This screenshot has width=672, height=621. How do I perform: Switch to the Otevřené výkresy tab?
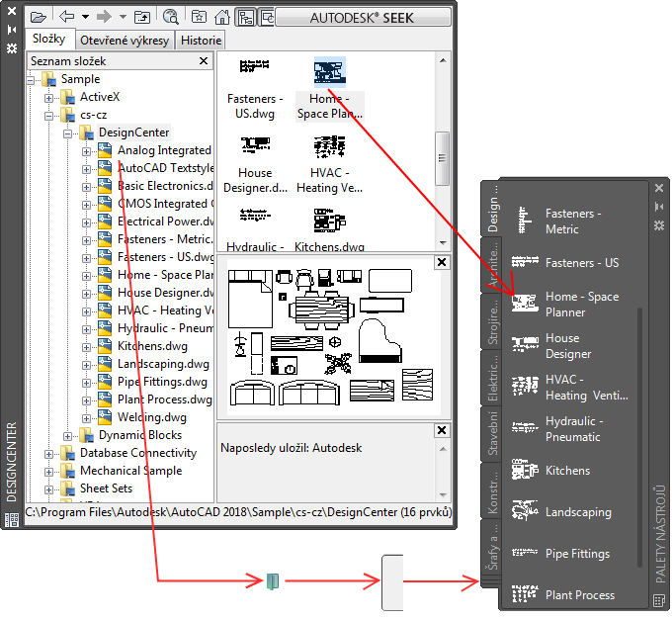[125, 41]
